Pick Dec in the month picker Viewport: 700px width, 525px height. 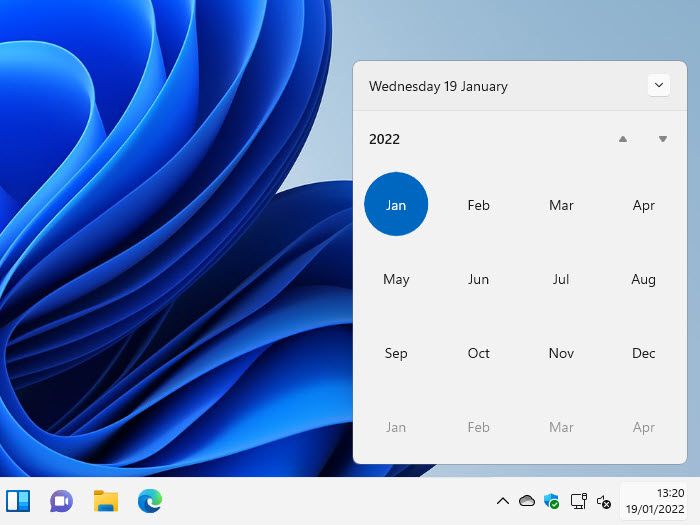[644, 353]
